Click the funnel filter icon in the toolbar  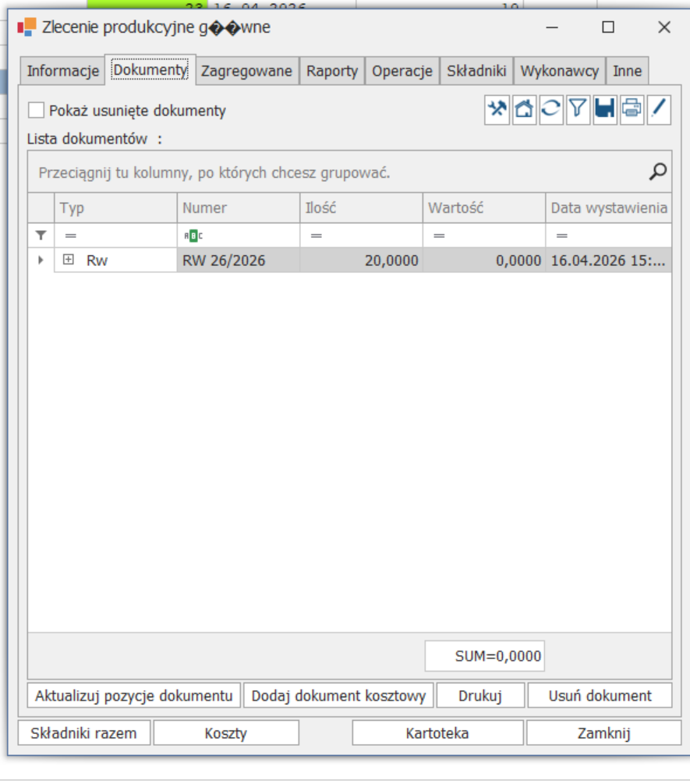(x=577, y=109)
